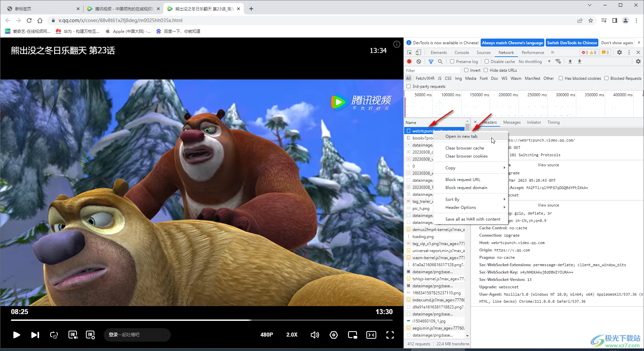This screenshot has height=351, width=644.
Task: Open the Performance tab
Action: [x=533, y=53]
